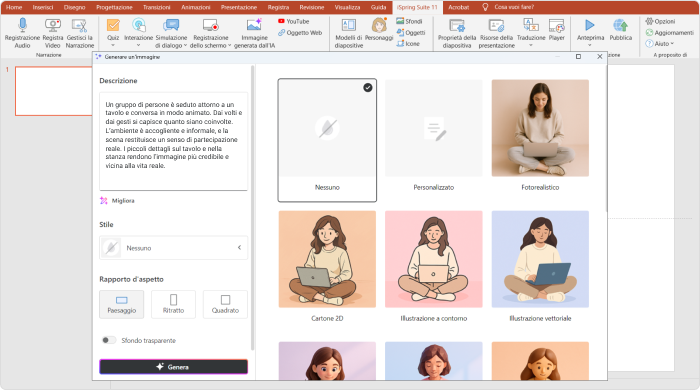The height and width of the screenshot is (390, 700).
Task: Open Player settings
Action: (556, 29)
